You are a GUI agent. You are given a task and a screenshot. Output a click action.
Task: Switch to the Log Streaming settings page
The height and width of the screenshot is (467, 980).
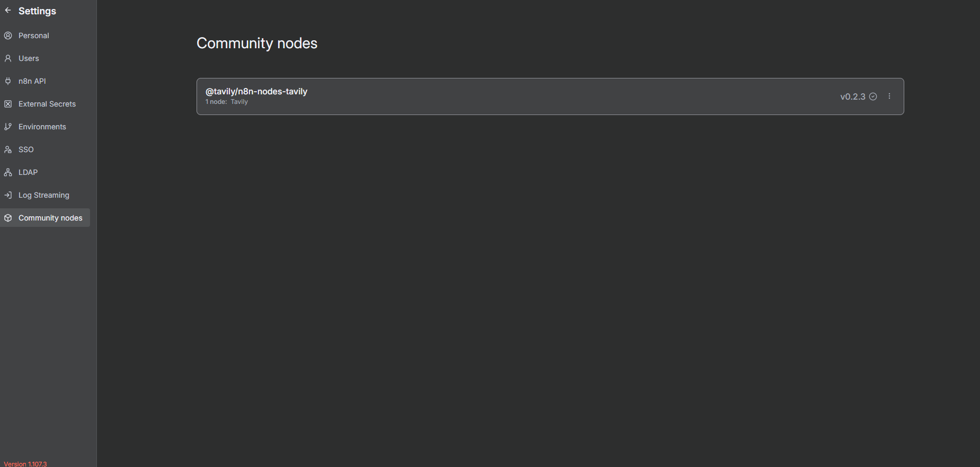coord(43,195)
